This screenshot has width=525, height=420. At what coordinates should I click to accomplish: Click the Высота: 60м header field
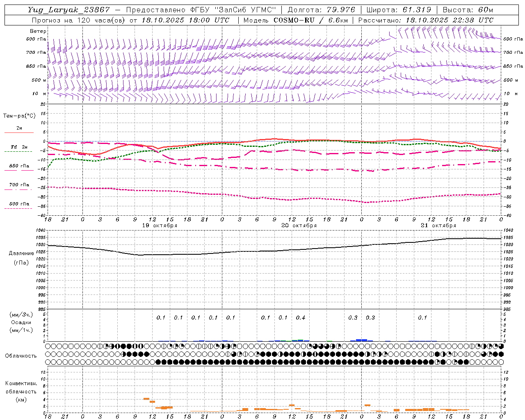[x=468, y=10]
